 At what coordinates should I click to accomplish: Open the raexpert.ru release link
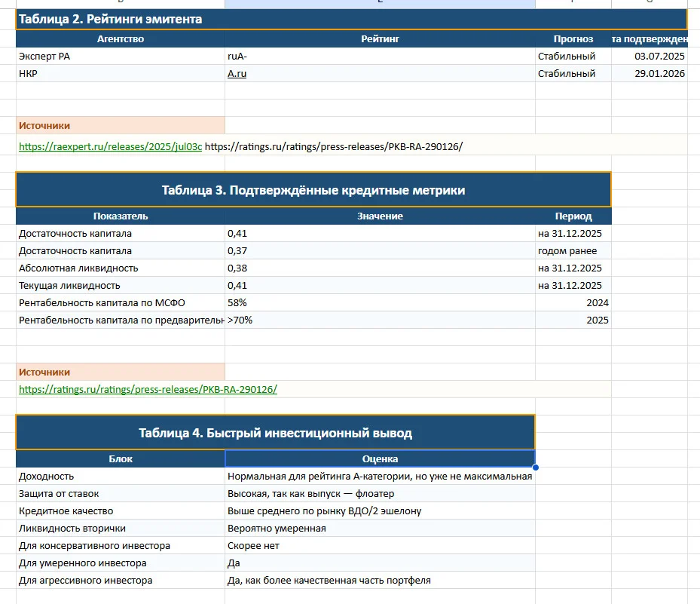pos(110,146)
